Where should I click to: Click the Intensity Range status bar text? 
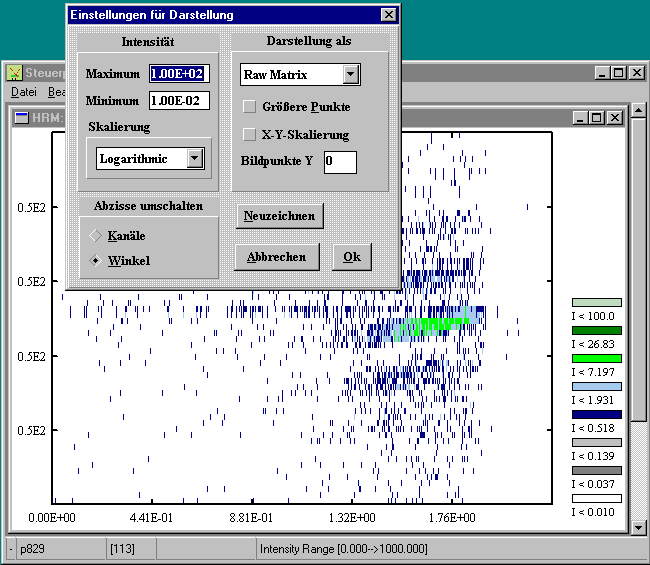(x=344, y=549)
